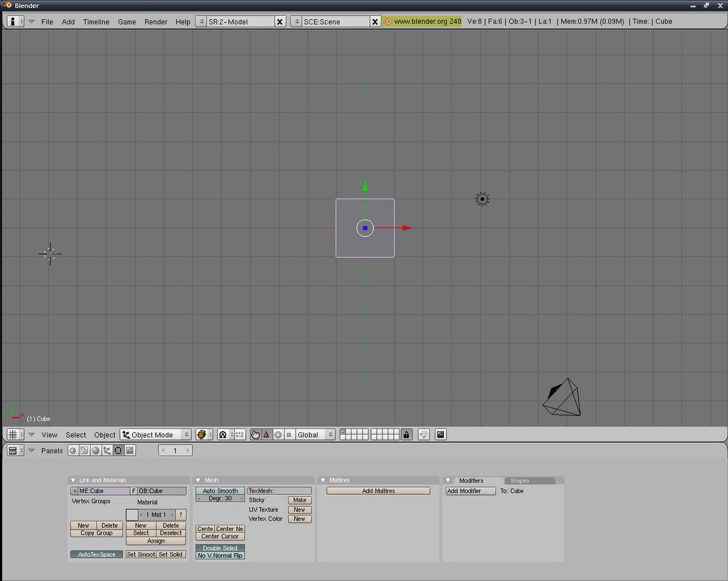Image resolution: width=728 pixels, height=581 pixels.
Task: Toggle No V.Normal Flip option
Action: (220, 555)
